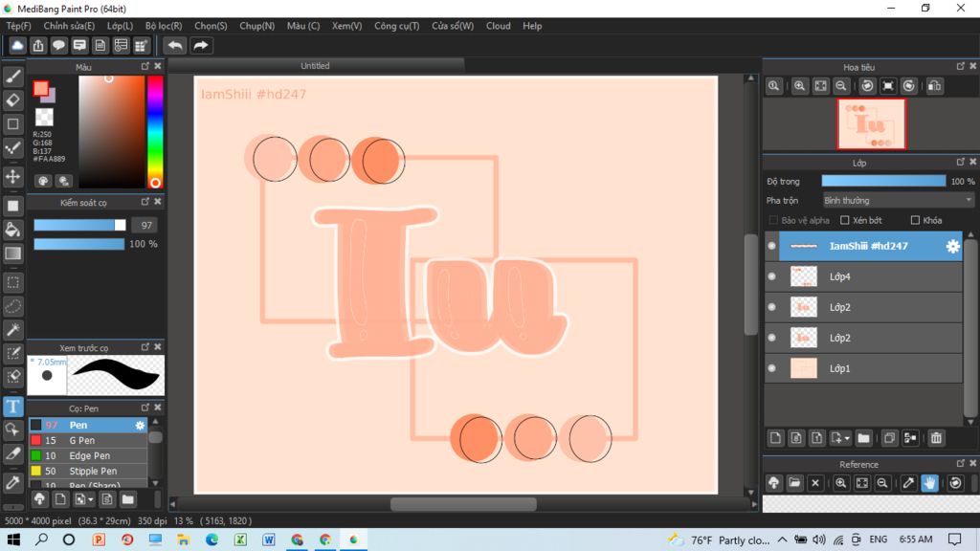Toggle visibility of layer Lớp4
The image size is (980, 551).
(772, 276)
